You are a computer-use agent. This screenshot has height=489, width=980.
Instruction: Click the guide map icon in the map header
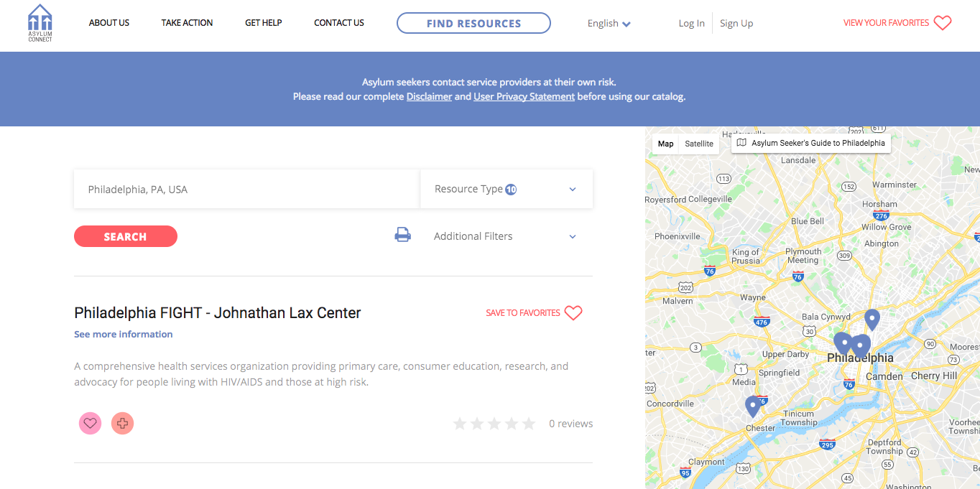point(741,143)
